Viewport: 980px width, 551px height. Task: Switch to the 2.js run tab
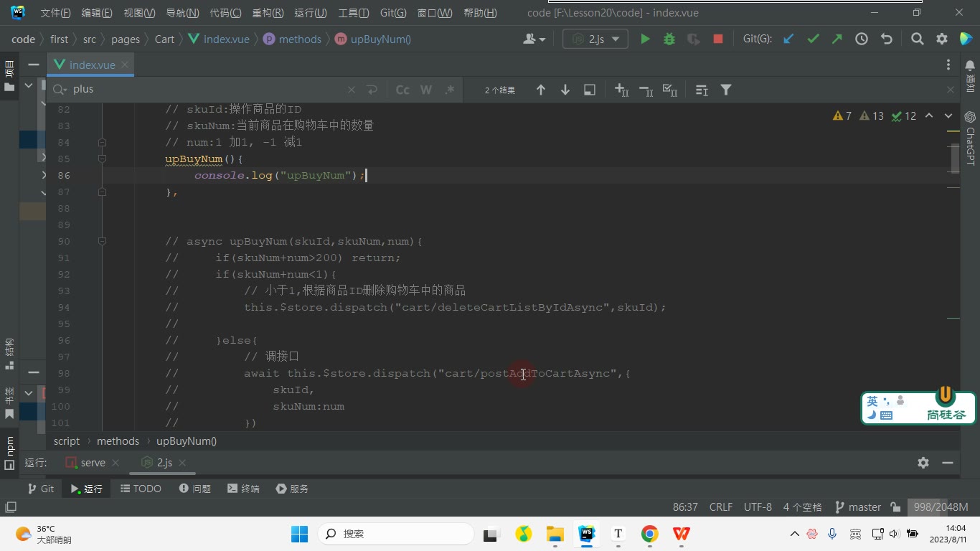(x=164, y=463)
